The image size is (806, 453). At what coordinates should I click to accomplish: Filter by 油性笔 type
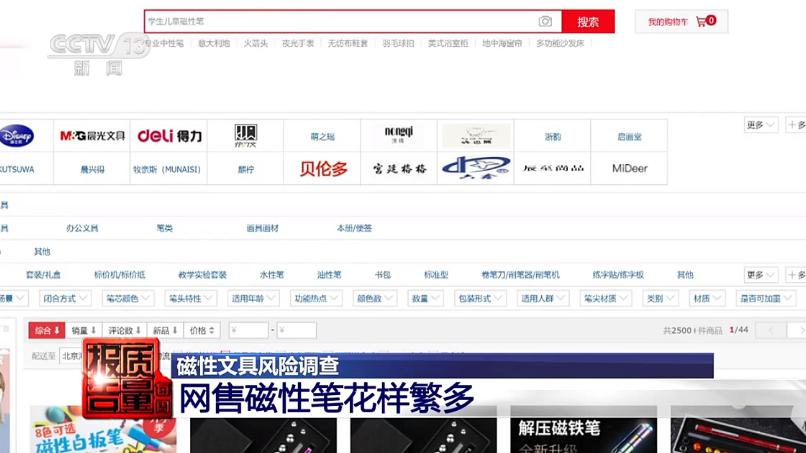coord(329,275)
